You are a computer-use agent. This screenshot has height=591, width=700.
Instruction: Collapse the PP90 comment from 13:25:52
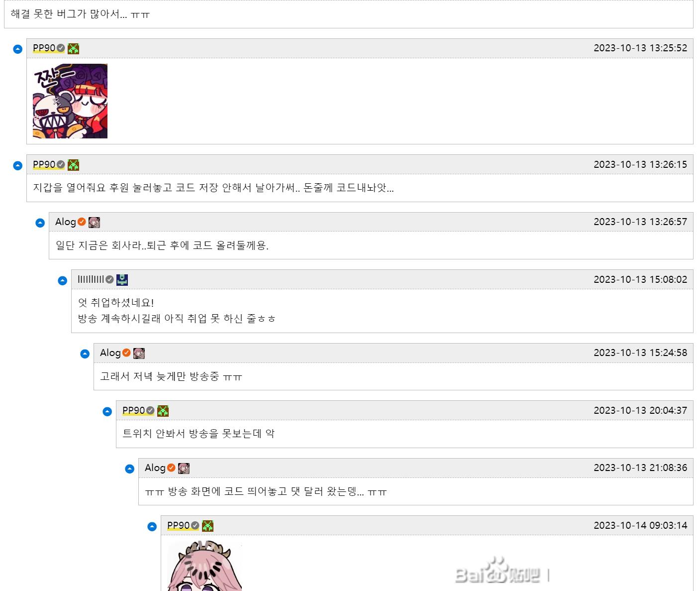click(18, 49)
